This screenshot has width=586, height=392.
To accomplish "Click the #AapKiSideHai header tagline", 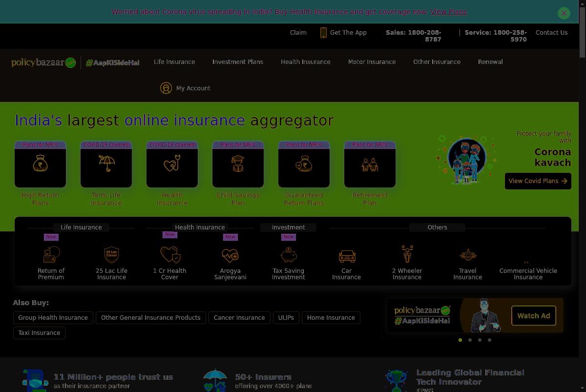I will tap(113, 63).
